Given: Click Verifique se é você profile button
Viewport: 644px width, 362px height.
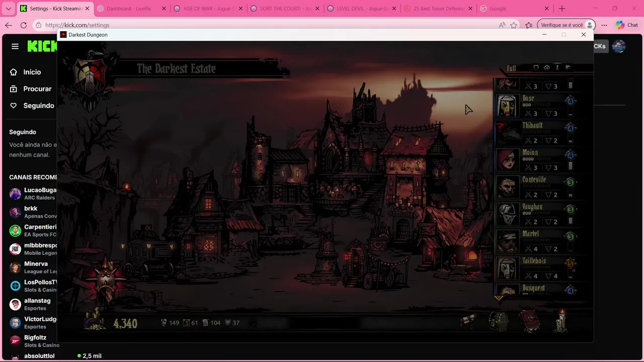Looking at the screenshot, I should click(x=567, y=25).
